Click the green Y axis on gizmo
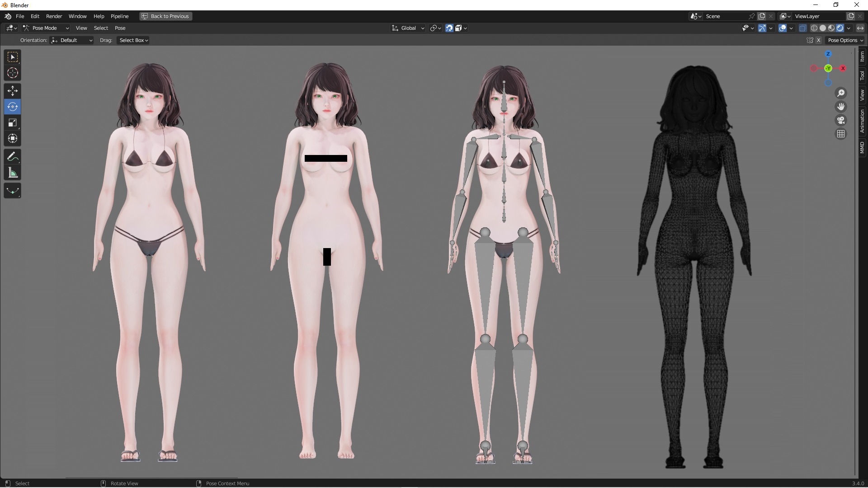 pos(828,68)
